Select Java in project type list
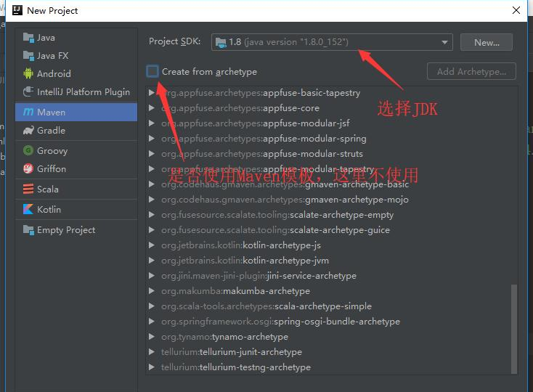Image resolution: width=533 pixels, height=392 pixels. click(x=76, y=38)
